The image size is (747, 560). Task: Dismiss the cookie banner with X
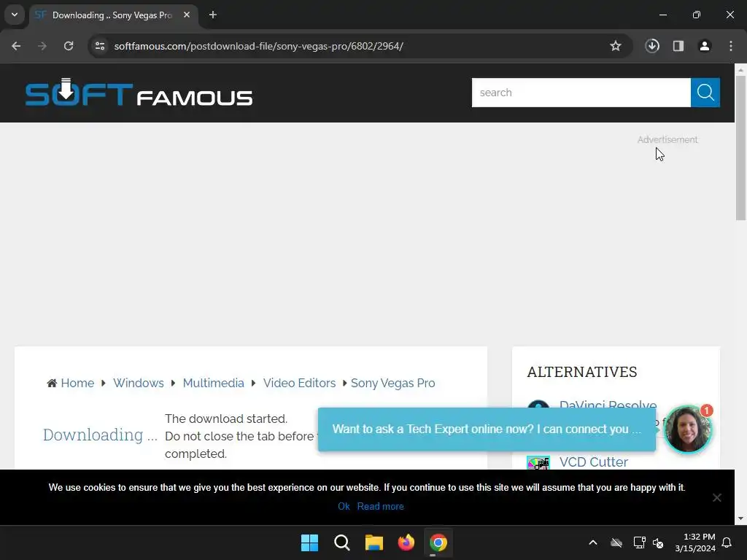[x=716, y=497]
